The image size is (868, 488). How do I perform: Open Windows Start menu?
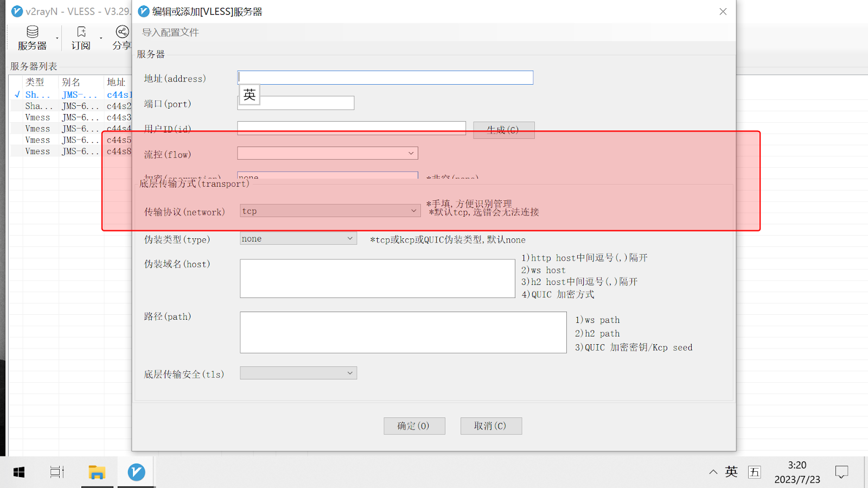click(x=19, y=472)
